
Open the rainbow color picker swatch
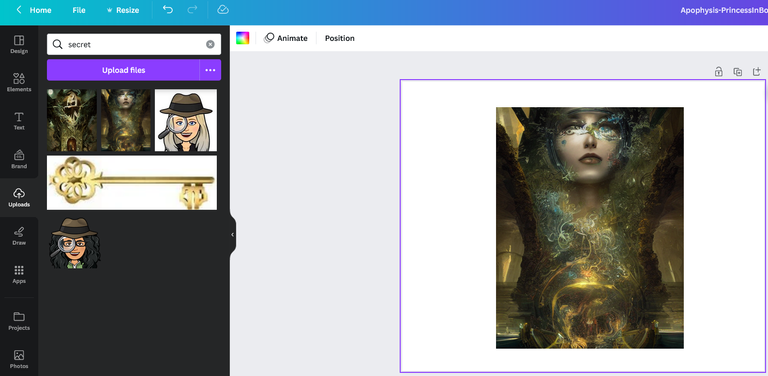(242, 38)
